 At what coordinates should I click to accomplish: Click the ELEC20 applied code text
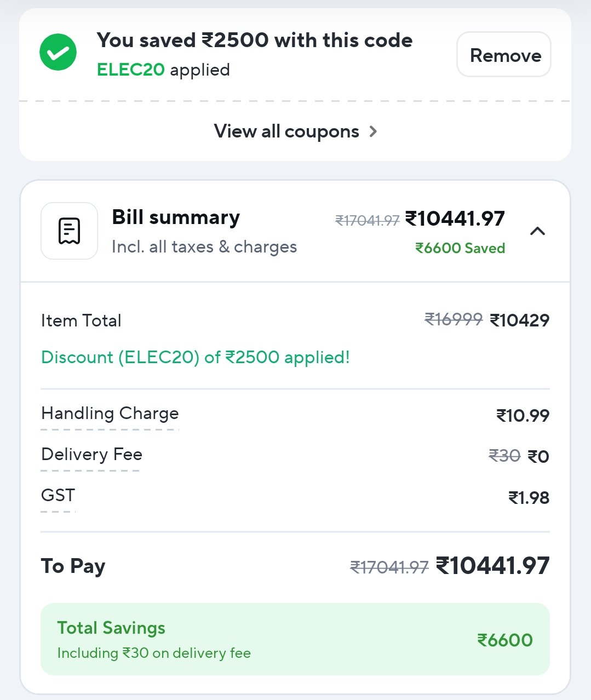163,70
